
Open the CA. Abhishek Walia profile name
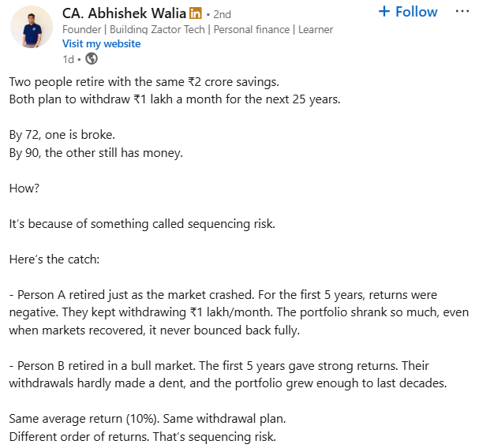pos(124,13)
